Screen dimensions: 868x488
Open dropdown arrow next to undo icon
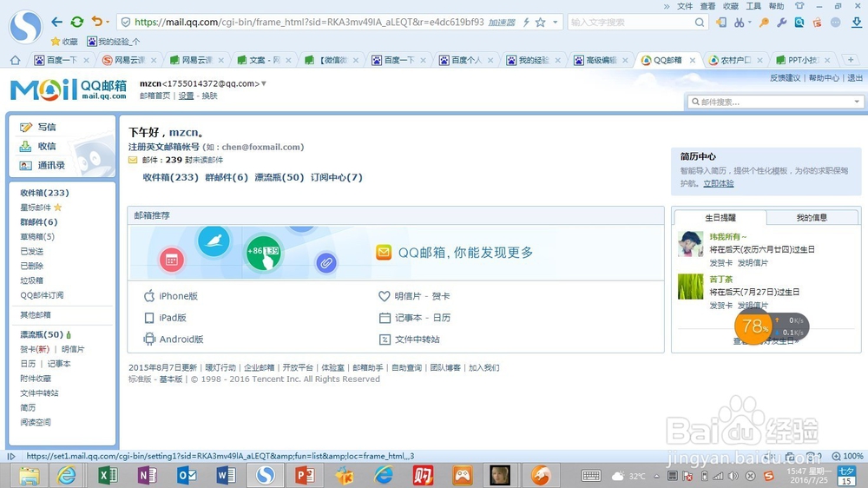coord(108,23)
